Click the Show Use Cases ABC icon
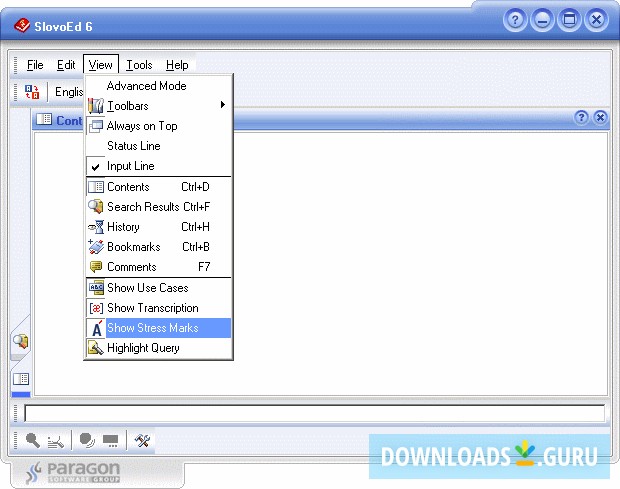The width and height of the screenshot is (620, 489). coord(96,288)
